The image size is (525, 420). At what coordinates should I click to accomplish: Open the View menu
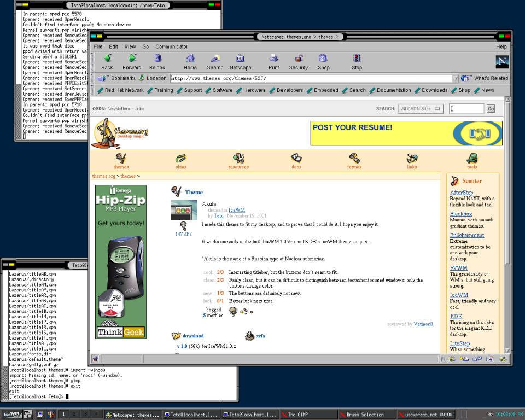tap(130, 46)
